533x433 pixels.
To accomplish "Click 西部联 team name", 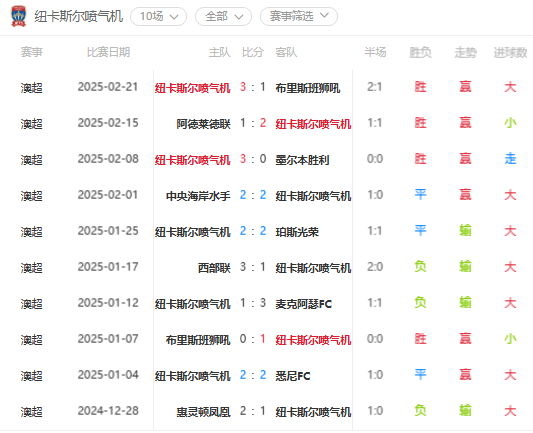I will click(x=214, y=268).
